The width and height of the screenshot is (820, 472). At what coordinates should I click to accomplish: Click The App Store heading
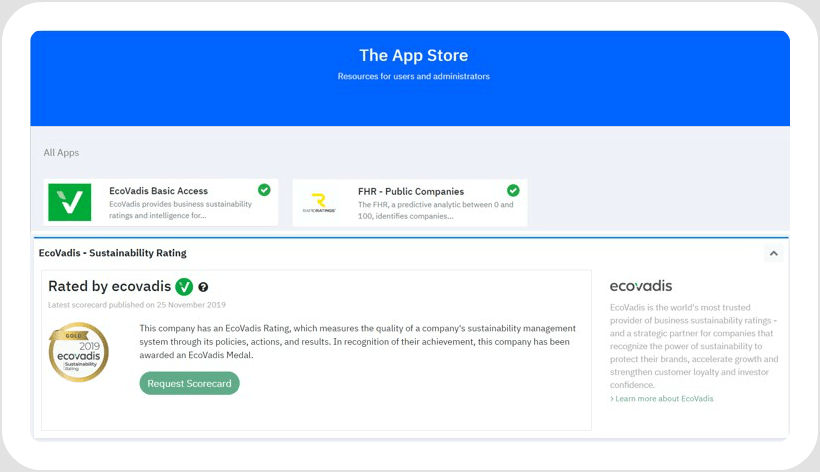[x=414, y=55]
